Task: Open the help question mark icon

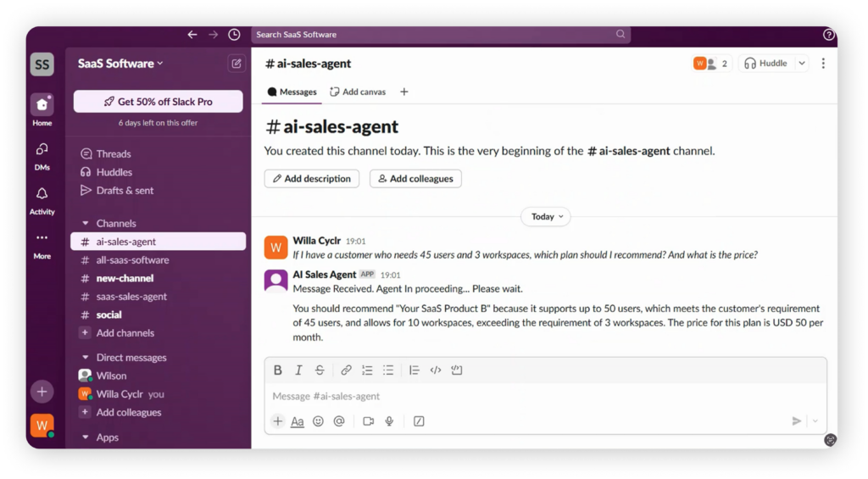Action: coord(829,34)
